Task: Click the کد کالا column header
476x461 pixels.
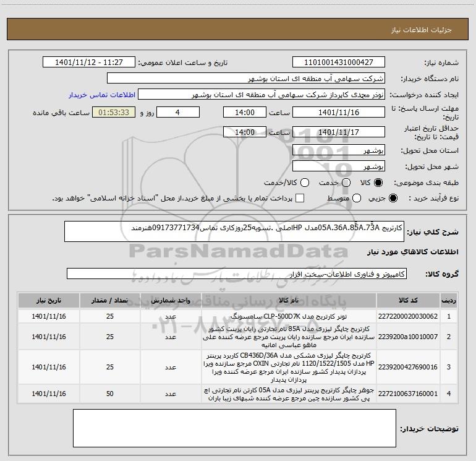Action: point(408,301)
